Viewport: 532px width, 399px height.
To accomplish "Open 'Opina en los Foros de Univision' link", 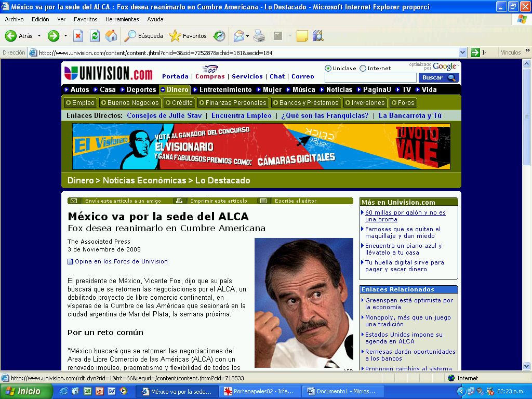I will pos(121,261).
